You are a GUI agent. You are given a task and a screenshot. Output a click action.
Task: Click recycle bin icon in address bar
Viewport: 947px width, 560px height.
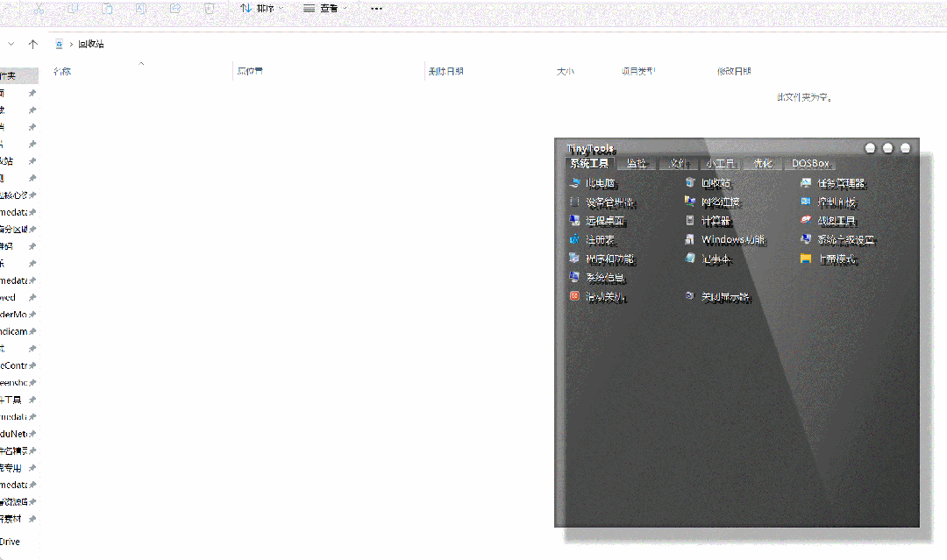(x=60, y=44)
